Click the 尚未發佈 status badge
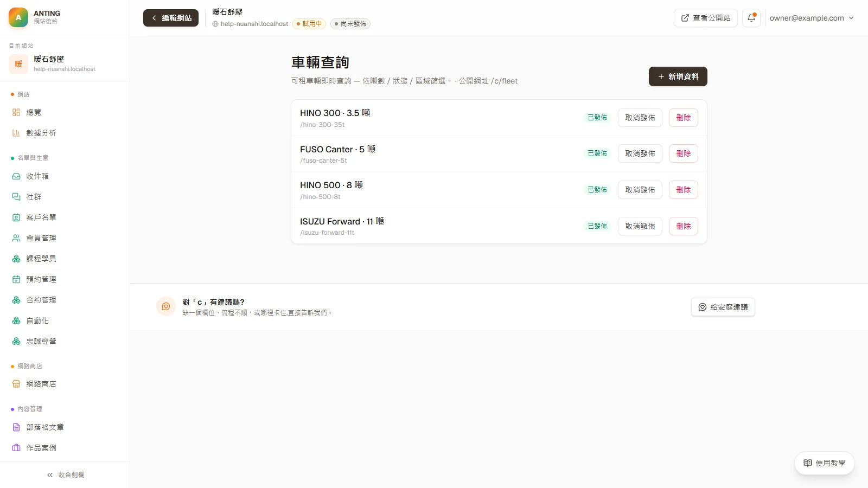This screenshot has width=868, height=488. (x=350, y=24)
